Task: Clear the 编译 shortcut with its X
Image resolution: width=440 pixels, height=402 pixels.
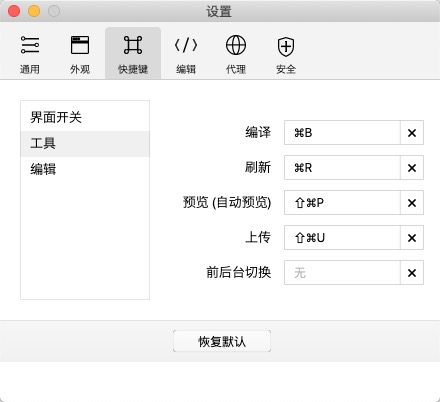Action: click(412, 133)
